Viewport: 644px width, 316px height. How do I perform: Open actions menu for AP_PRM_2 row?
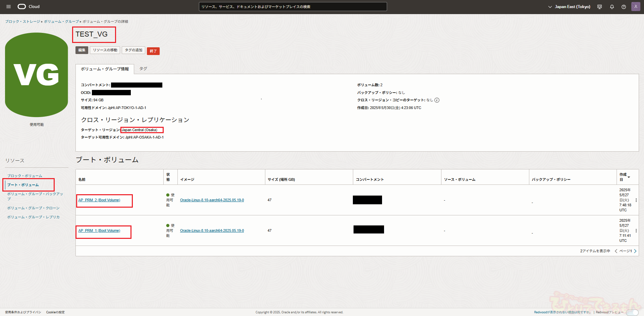[636, 200]
